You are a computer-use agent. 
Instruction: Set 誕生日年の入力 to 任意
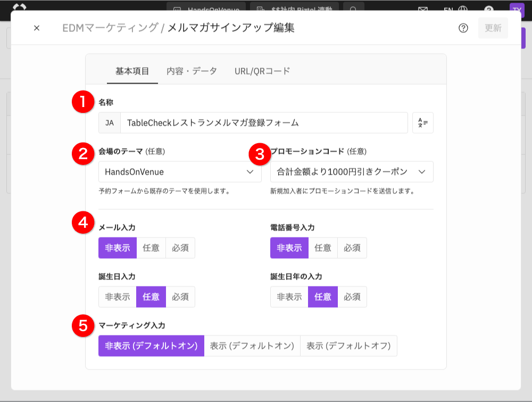point(323,297)
